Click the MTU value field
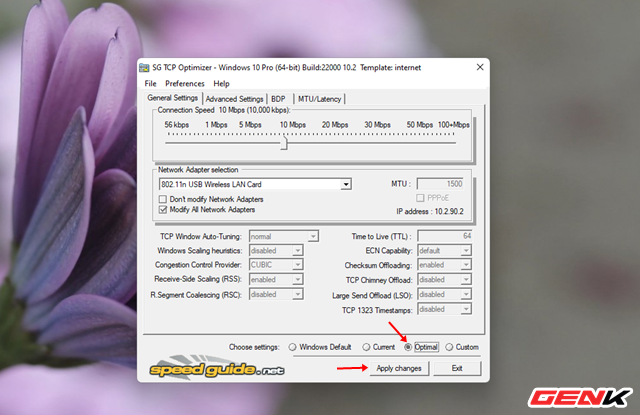This screenshot has height=415, width=640. pyautogui.click(x=440, y=184)
